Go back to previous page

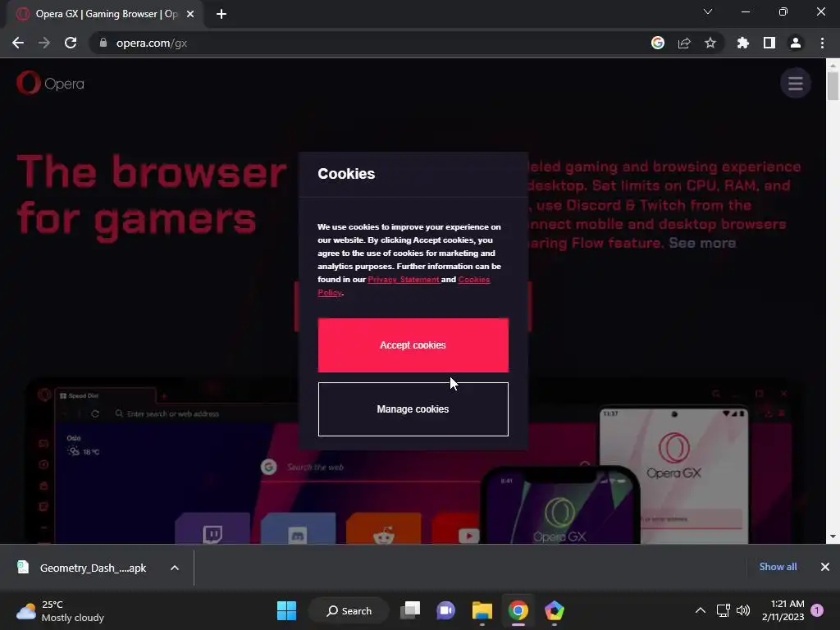pyautogui.click(x=18, y=43)
